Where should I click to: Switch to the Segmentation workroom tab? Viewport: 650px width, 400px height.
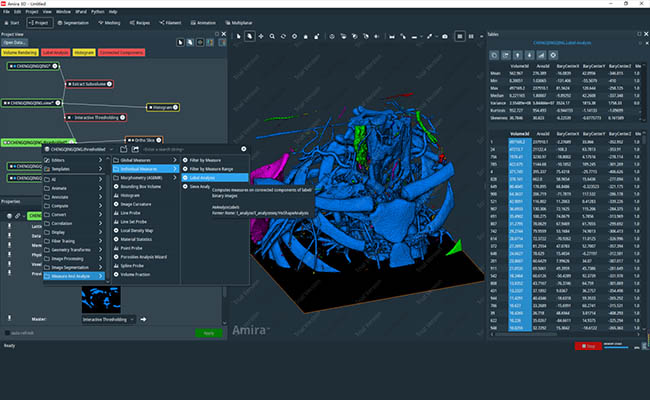[x=73, y=23]
